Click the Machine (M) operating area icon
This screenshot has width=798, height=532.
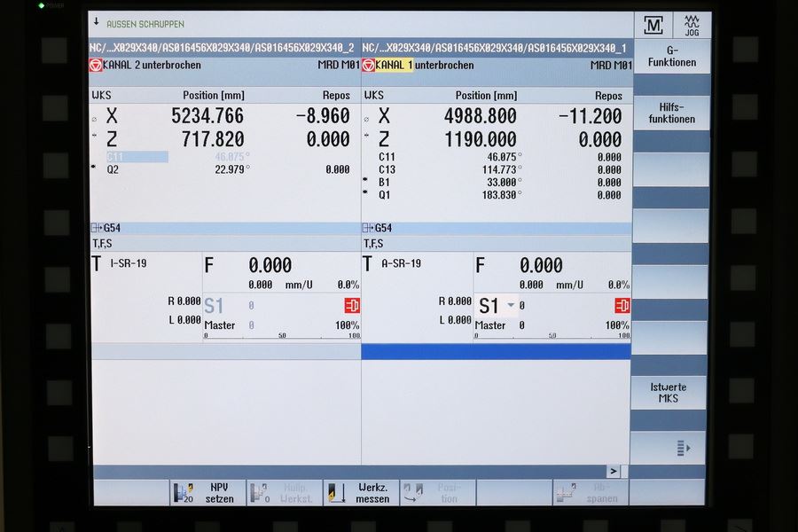click(653, 25)
